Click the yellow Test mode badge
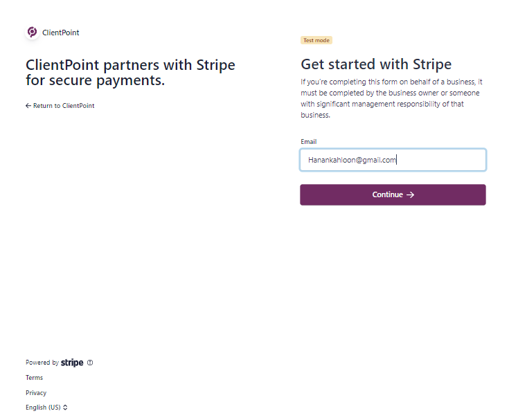This screenshot has height=420, width=509. coord(316,40)
